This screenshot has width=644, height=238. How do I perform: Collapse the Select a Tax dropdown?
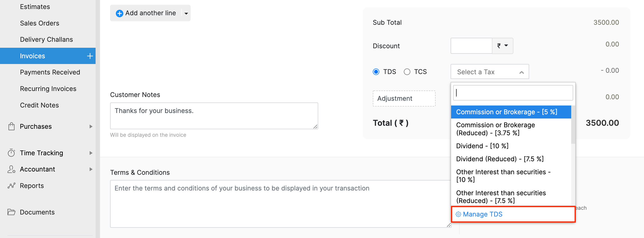[522, 72]
